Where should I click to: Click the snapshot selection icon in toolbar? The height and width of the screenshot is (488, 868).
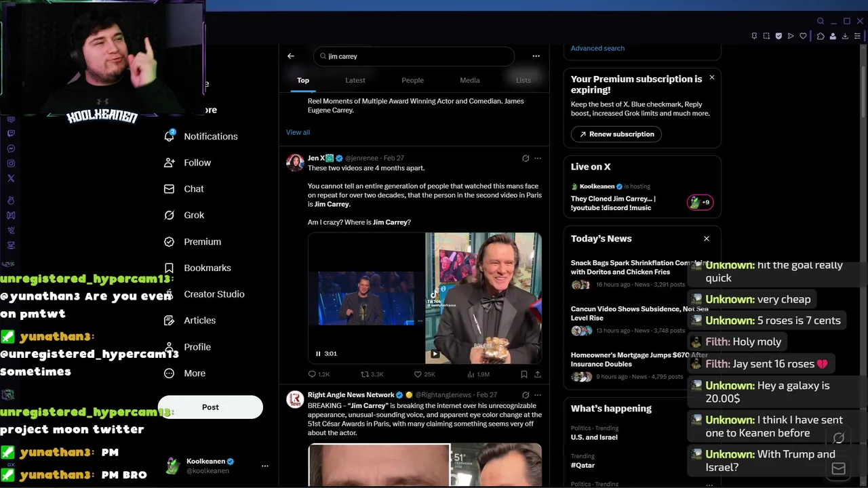pyautogui.click(x=766, y=36)
